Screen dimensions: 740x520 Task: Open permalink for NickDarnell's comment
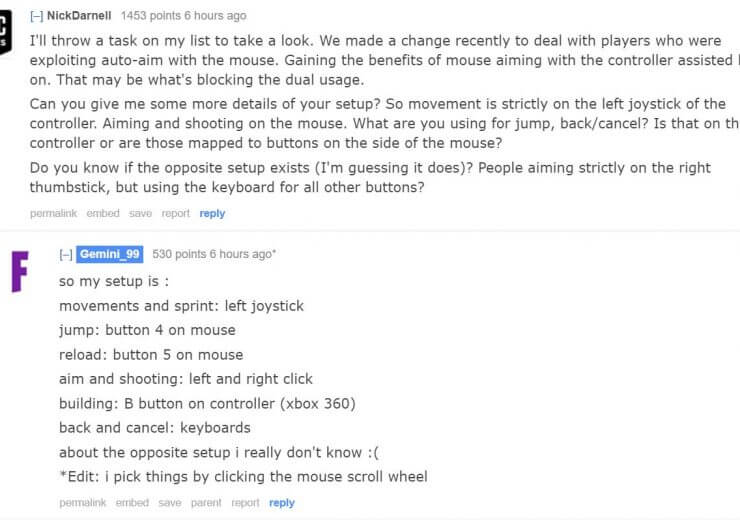coord(53,213)
